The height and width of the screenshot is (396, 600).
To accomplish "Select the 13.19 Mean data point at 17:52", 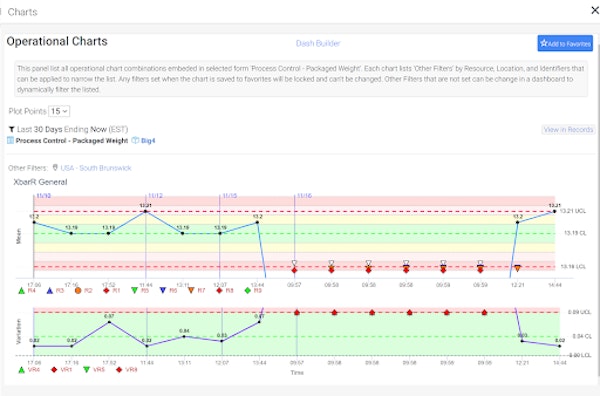I will point(108,233).
